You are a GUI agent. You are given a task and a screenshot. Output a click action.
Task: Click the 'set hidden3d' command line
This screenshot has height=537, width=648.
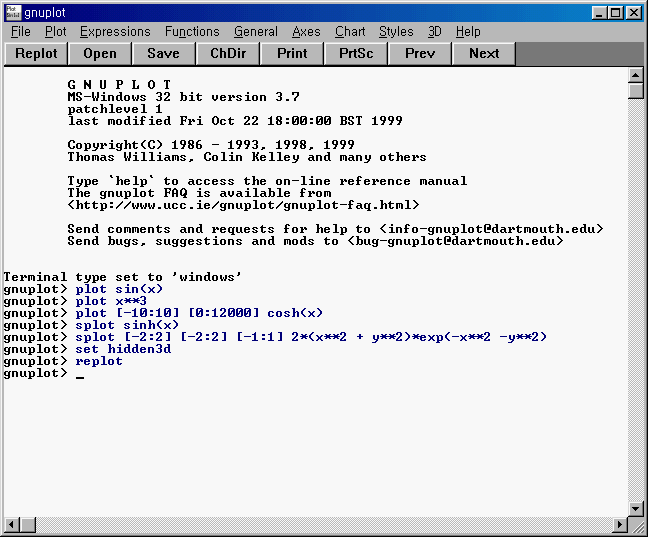coord(123,349)
